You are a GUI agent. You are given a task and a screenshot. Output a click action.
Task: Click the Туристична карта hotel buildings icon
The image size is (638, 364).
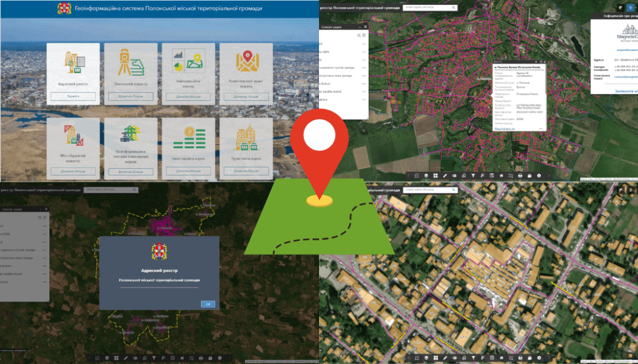[247, 139]
